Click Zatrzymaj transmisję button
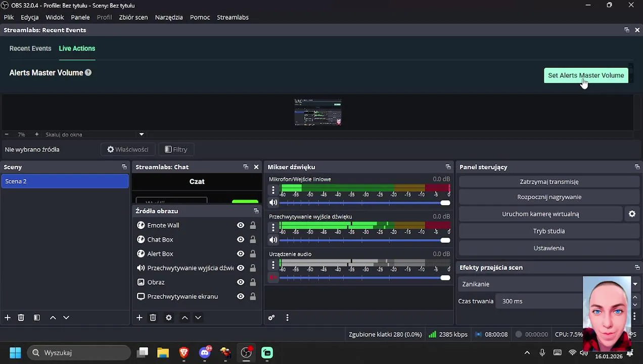The image size is (643, 364). [549, 182]
